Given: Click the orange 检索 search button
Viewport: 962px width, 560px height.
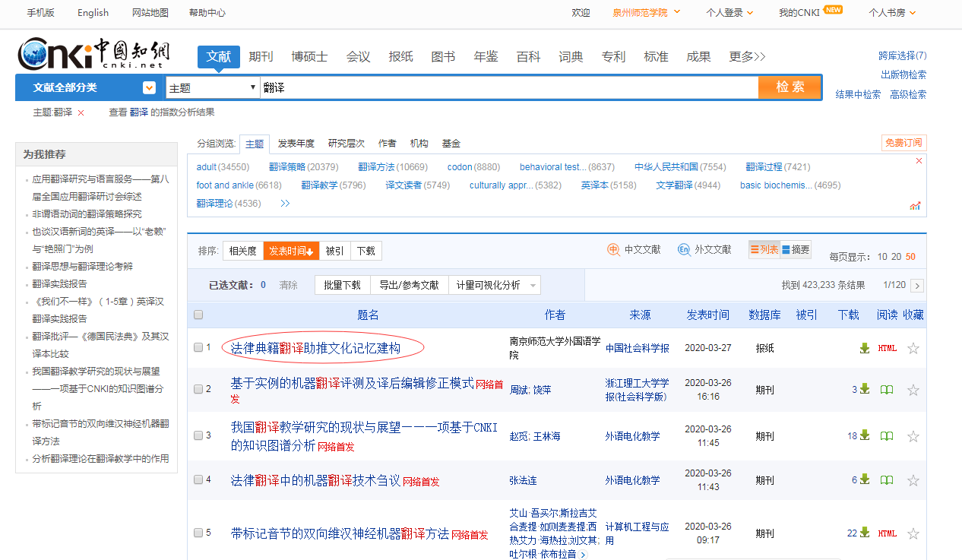Looking at the screenshot, I should pyautogui.click(x=790, y=87).
